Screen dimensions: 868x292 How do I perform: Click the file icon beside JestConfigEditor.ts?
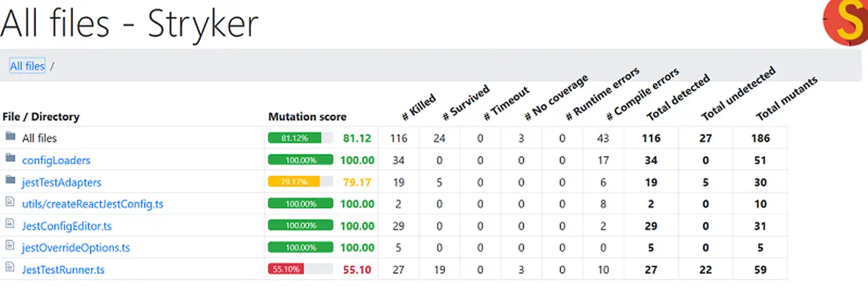tap(9, 225)
